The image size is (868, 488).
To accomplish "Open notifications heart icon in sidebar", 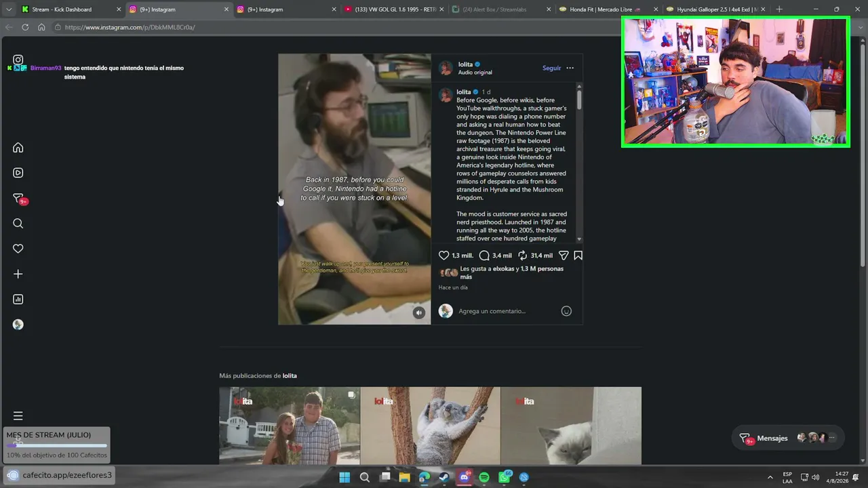I will coord(18,249).
